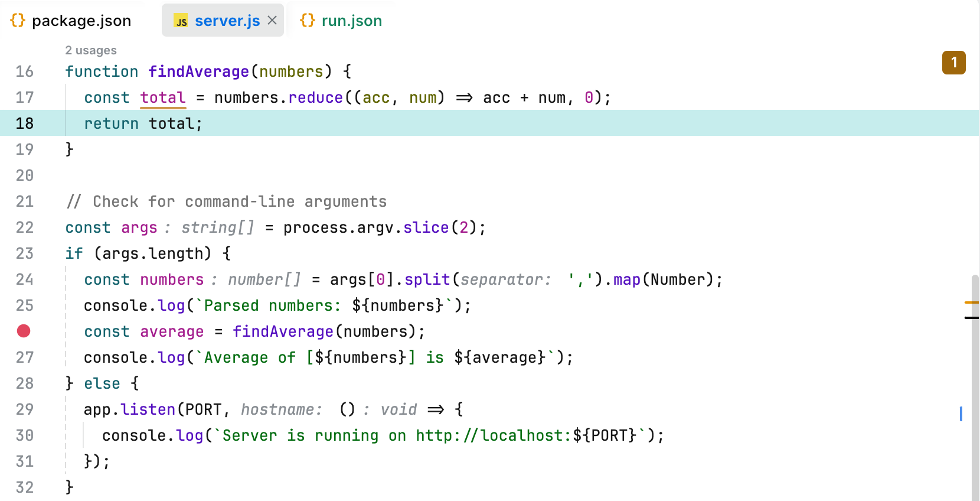The width and height of the screenshot is (980, 501).
Task: Click the "separator:" parameter hint
Action: [506, 279]
